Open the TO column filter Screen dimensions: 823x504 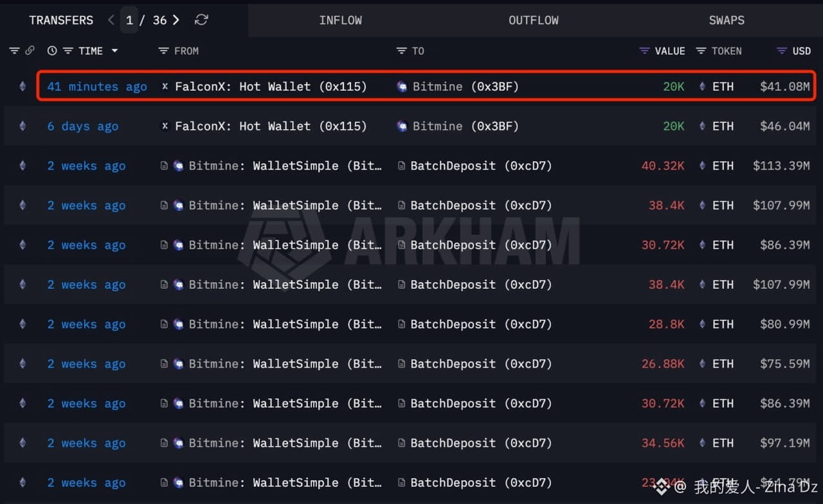coord(402,51)
